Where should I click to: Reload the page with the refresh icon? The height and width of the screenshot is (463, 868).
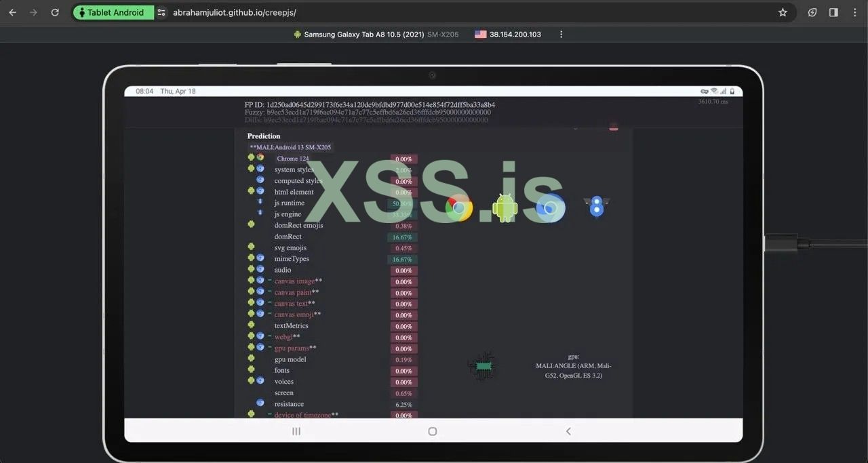pyautogui.click(x=55, y=12)
